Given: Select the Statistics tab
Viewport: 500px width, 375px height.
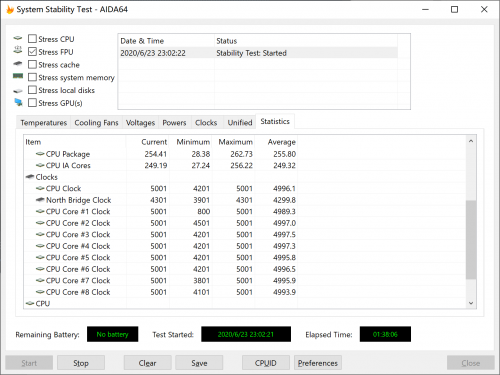Looking at the screenshot, I should 275,121.
